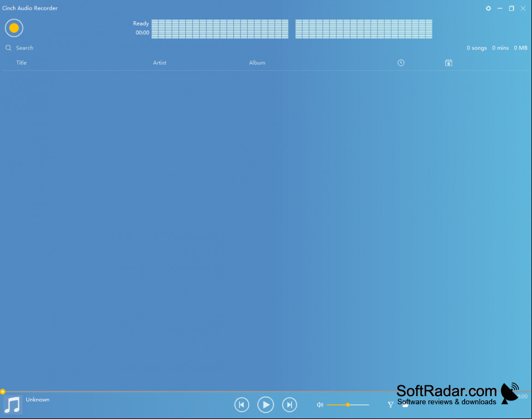
Task: Open settings via the gear icon
Action: (x=488, y=8)
